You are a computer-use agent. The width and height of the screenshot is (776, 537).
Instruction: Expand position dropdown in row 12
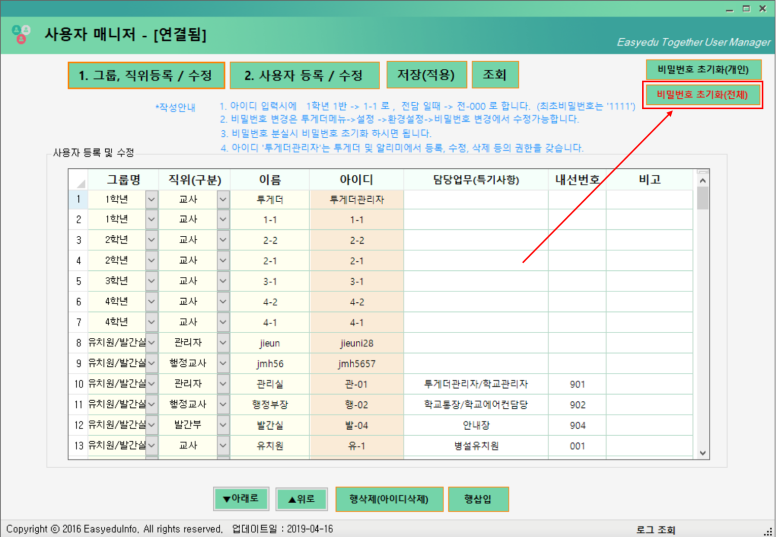(223, 425)
